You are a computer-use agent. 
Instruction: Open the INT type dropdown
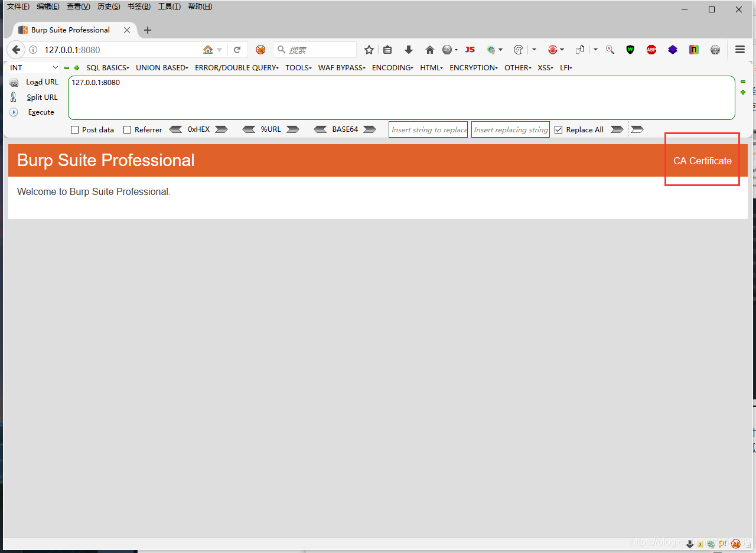pos(34,68)
